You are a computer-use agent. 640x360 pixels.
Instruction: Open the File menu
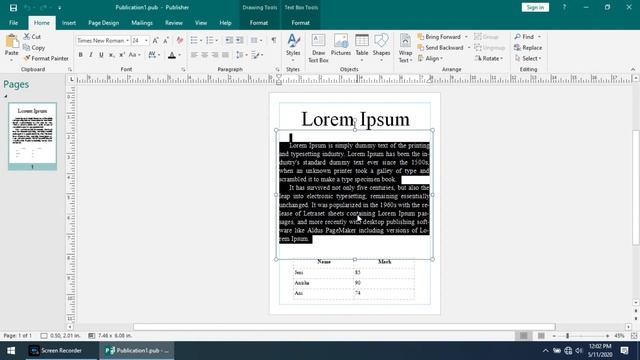(13, 23)
